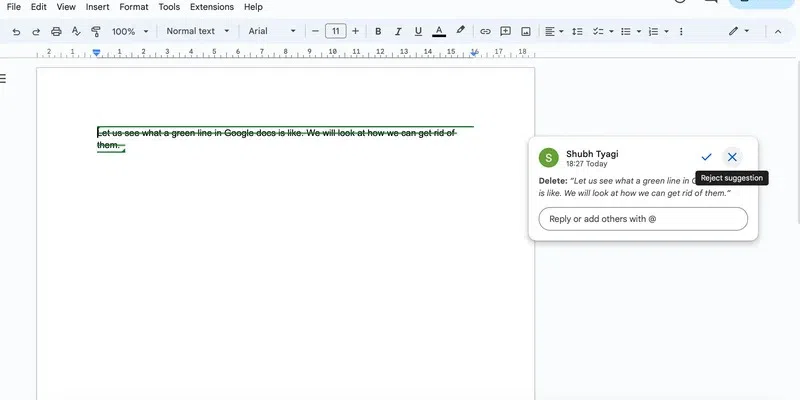Open line and paragraph spacing icon
Image resolution: width=800 pixels, height=400 pixels.
coord(577,32)
